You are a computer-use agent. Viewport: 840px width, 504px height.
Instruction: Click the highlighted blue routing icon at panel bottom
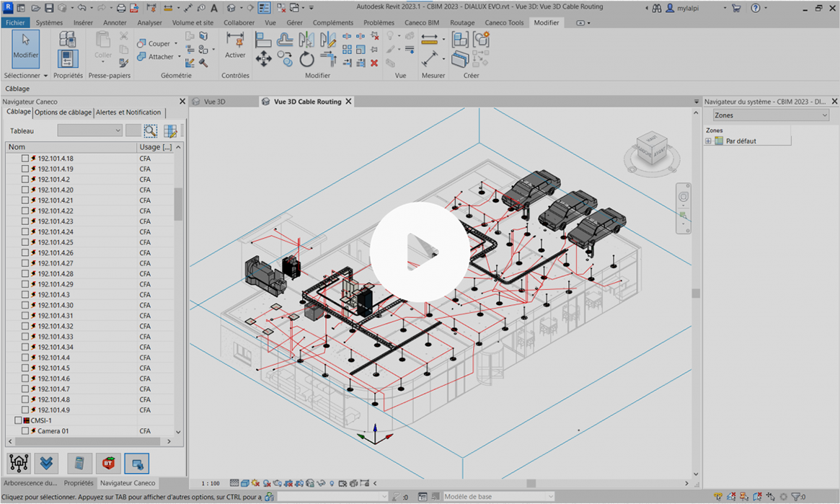(136, 464)
